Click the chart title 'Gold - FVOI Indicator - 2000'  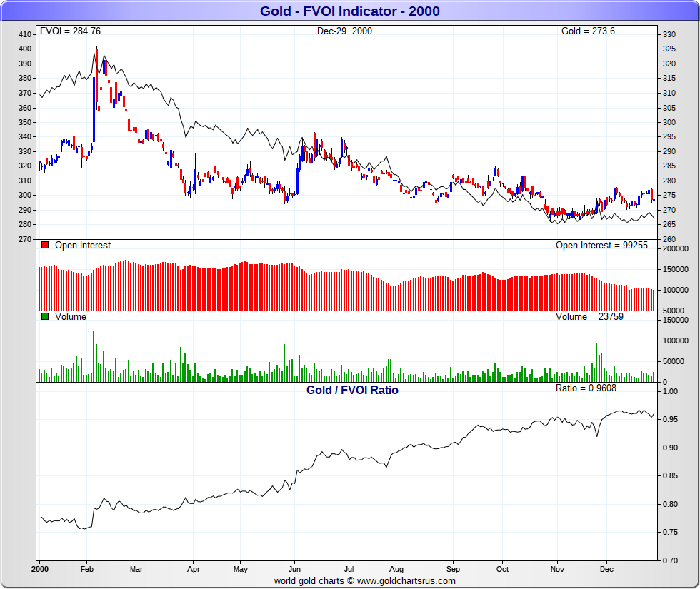[349, 11]
